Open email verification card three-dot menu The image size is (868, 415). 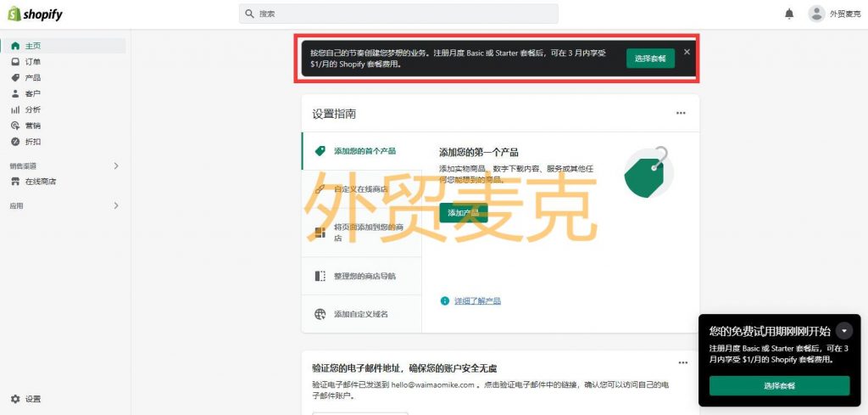(683, 362)
